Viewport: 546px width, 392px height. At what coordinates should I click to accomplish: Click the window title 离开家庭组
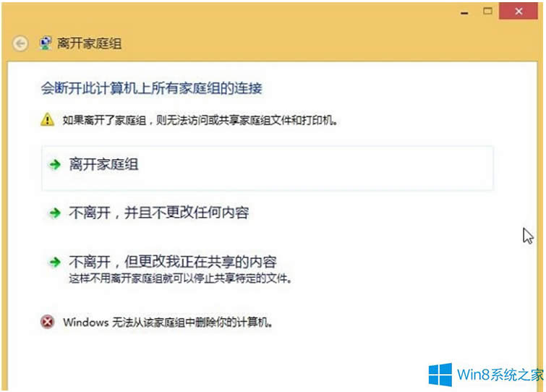click(x=90, y=43)
